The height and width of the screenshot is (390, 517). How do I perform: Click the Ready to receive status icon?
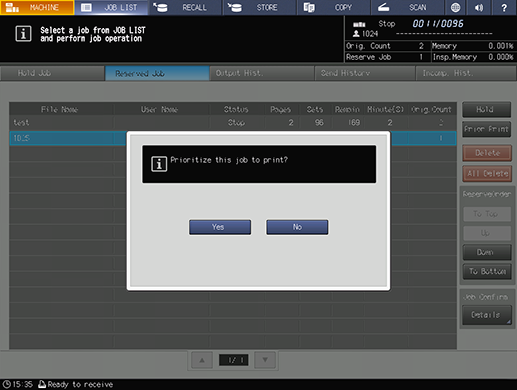pyautogui.click(x=42, y=384)
